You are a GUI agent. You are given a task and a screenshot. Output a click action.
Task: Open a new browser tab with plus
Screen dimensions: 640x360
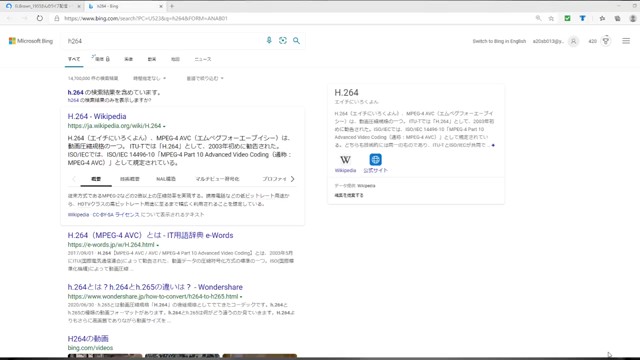point(172,6)
